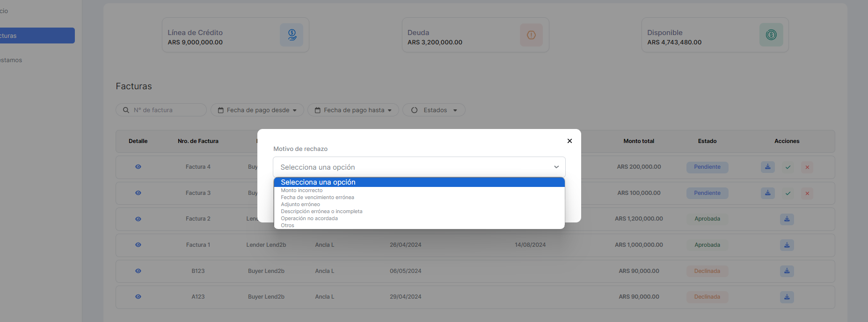The image size is (868, 322).
Task: Open the Fecha de pago desde picker
Action: pyautogui.click(x=257, y=110)
